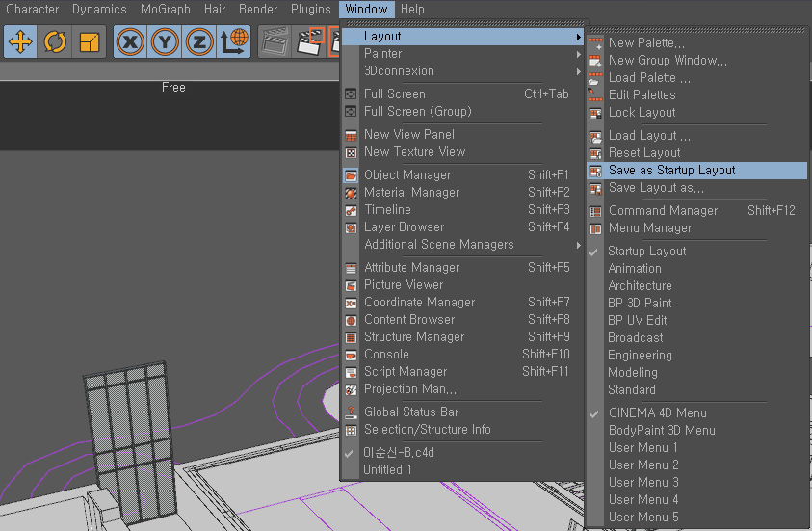Choose New Group Window...

click(x=697, y=61)
